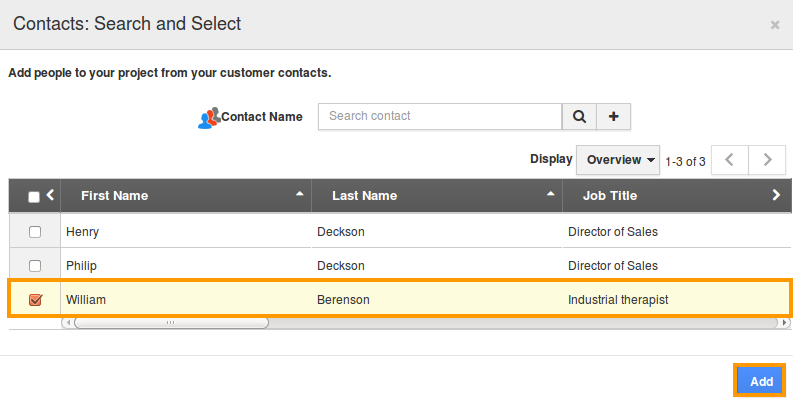Go to next page arrow
The height and width of the screenshot is (405, 793).
point(767,160)
